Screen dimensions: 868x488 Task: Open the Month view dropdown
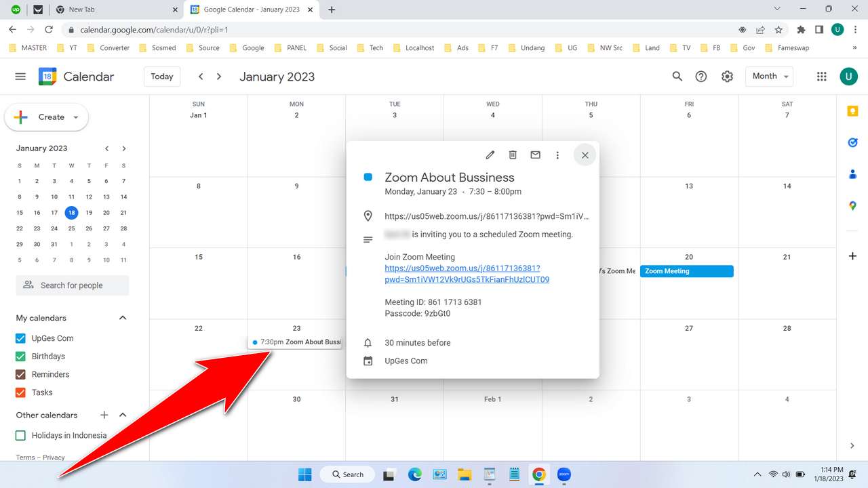click(769, 77)
